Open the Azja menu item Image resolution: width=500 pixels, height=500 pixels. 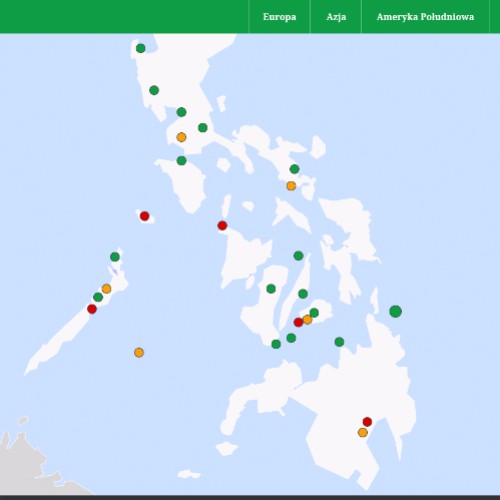pyautogui.click(x=336, y=17)
